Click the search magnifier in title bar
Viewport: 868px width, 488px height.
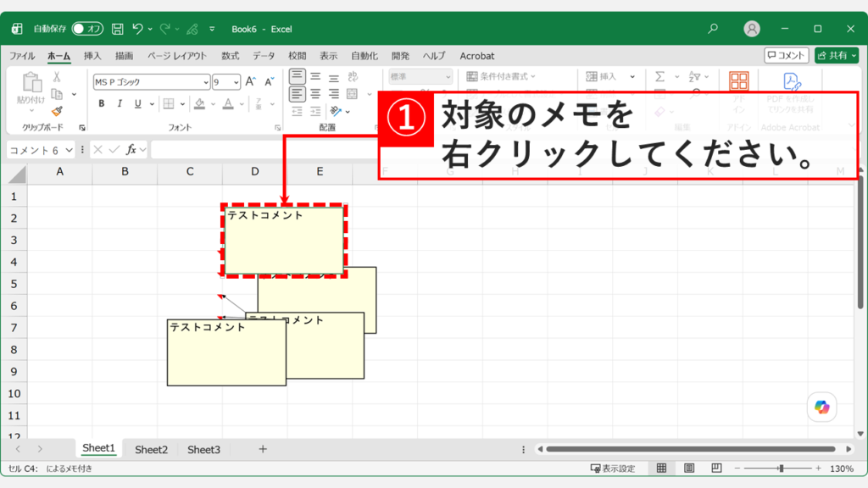pos(713,28)
